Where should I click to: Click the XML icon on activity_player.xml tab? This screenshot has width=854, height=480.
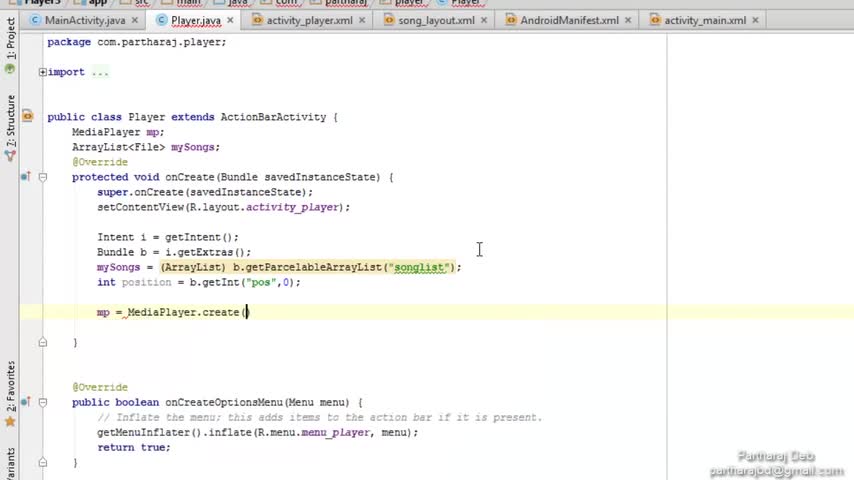[257, 20]
